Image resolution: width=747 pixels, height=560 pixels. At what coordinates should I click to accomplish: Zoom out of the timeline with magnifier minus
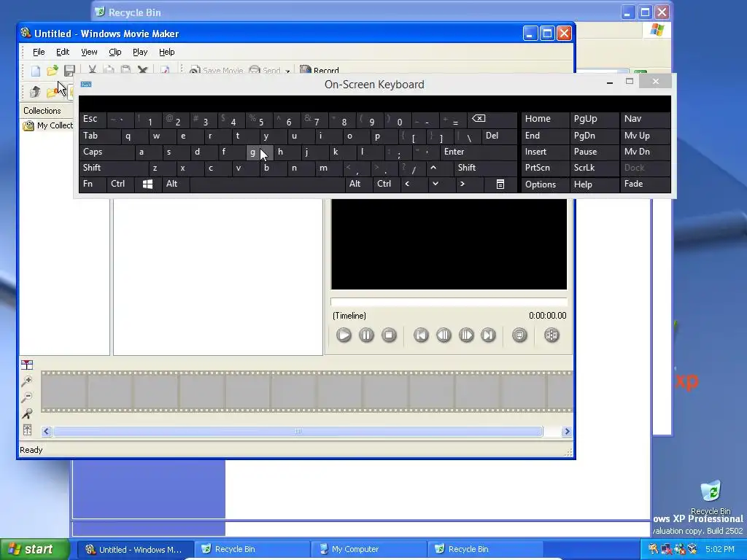pyautogui.click(x=27, y=397)
